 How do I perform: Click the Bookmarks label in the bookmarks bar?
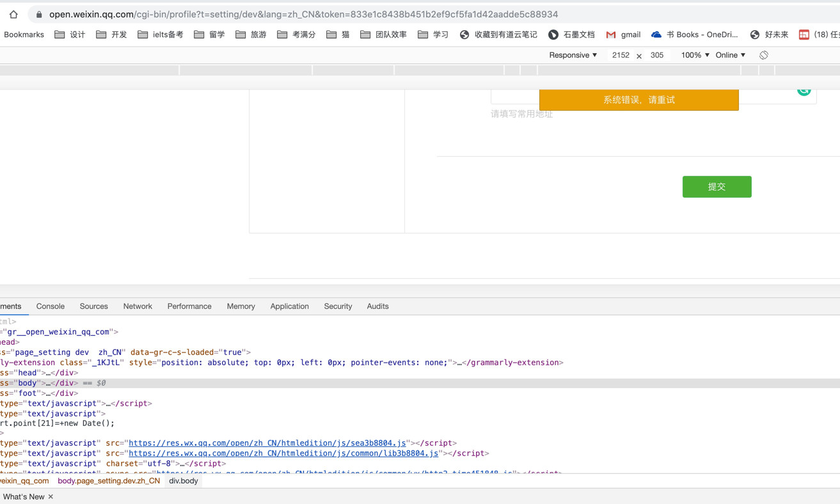pyautogui.click(x=24, y=35)
